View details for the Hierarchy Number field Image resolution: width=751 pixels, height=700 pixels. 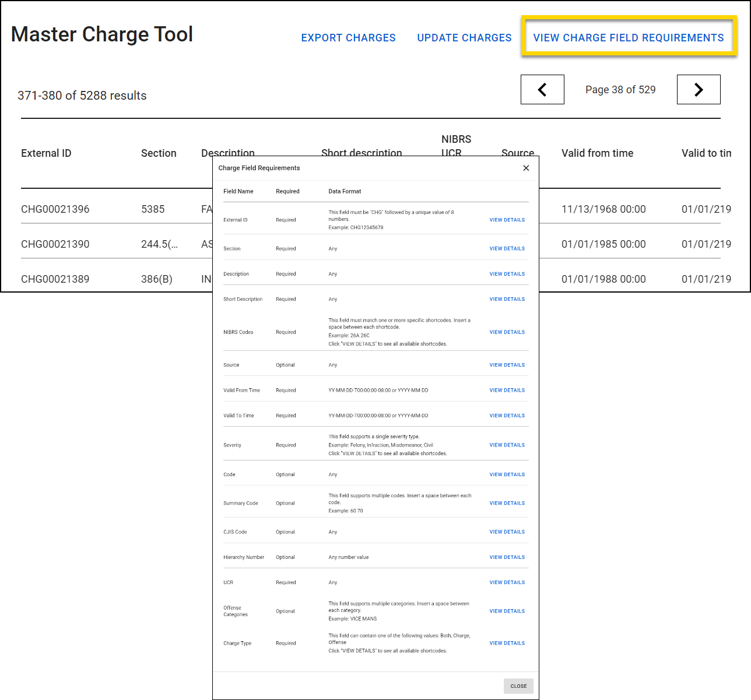click(x=507, y=557)
